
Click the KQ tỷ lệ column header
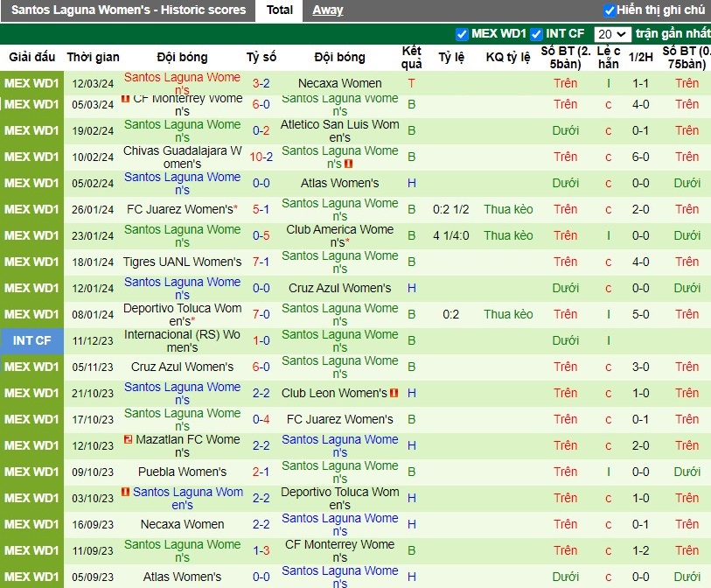coord(508,57)
